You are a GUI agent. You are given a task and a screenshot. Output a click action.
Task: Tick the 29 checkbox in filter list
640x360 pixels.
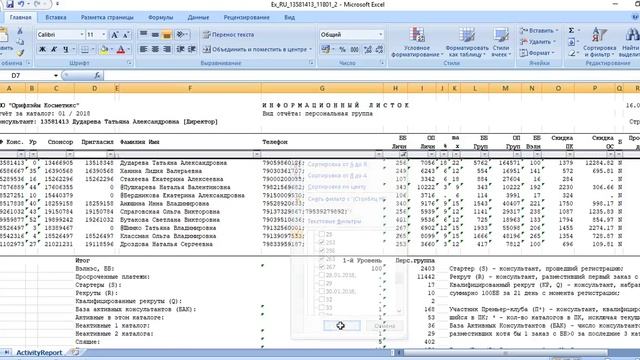(x=322, y=283)
